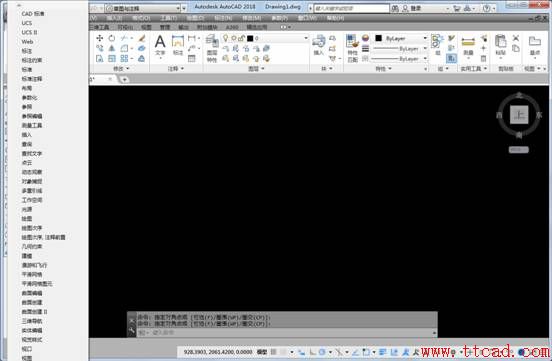Toggle ribbon minimize button after 精选应用 tab
The width and height of the screenshot is (552, 361).
pyautogui.click(x=283, y=27)
